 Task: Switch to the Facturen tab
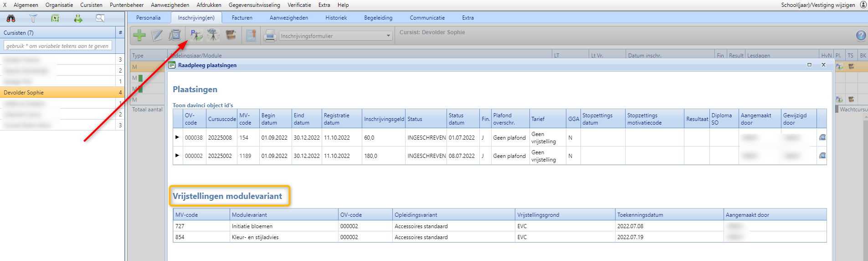[242, 18]
